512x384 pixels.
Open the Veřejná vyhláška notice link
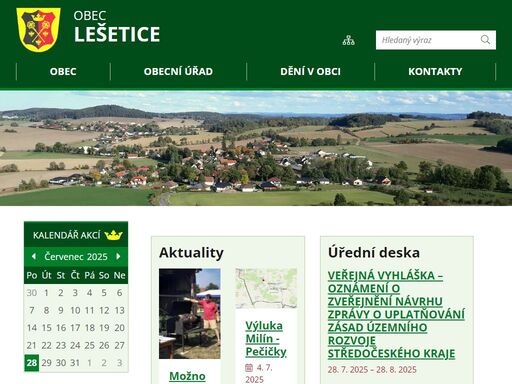396,314
